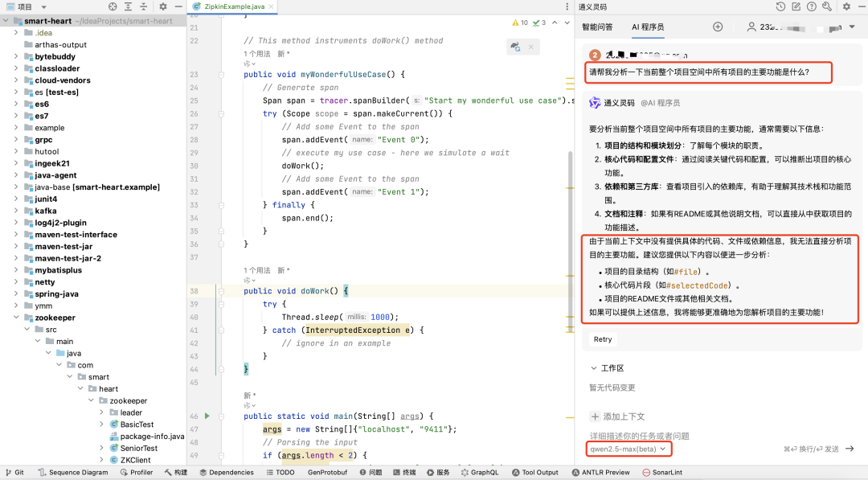Switch to the 智能问答 tab
This screenshot has height=480, width=868.
point(597,27)
